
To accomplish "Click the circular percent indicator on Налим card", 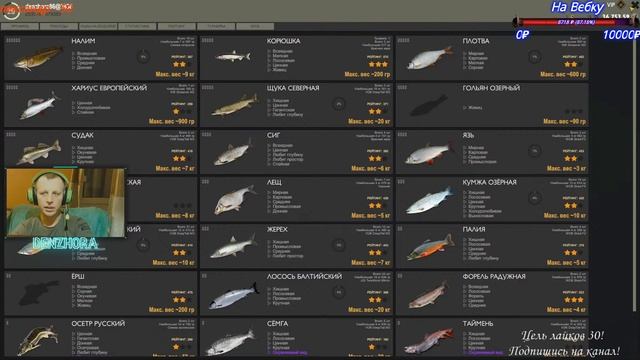I will pos(143,57).
